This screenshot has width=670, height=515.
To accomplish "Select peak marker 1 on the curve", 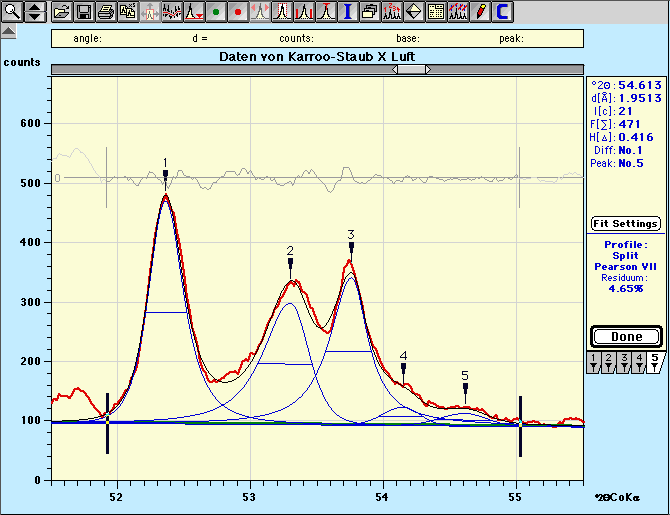I will point(165,175).
